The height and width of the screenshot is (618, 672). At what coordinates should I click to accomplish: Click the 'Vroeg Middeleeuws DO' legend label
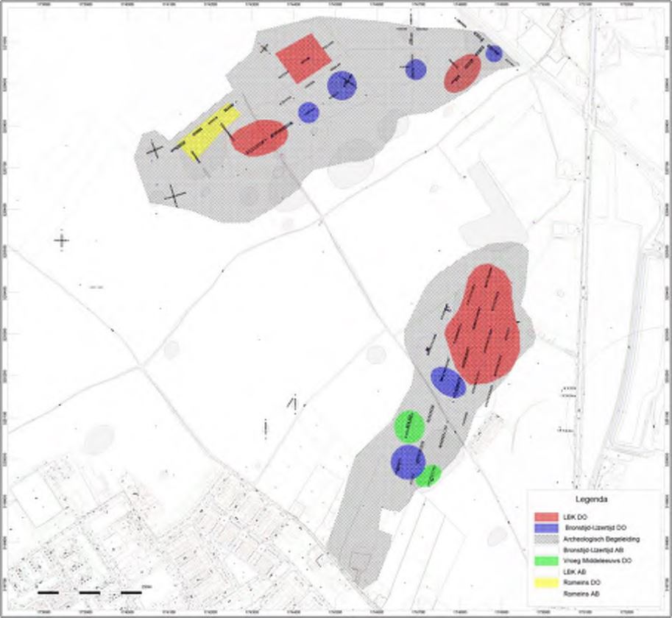597,561
